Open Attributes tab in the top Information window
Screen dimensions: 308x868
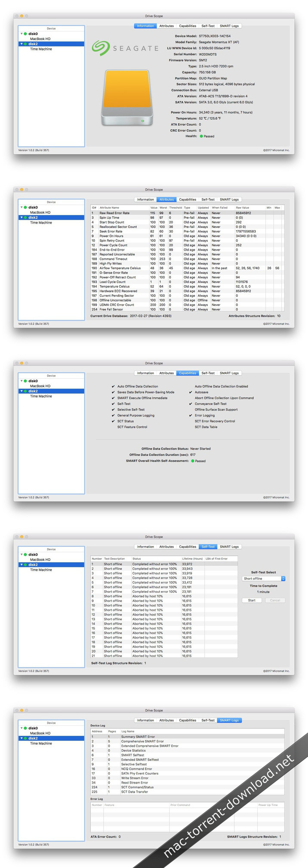click(x=166, y=26)
